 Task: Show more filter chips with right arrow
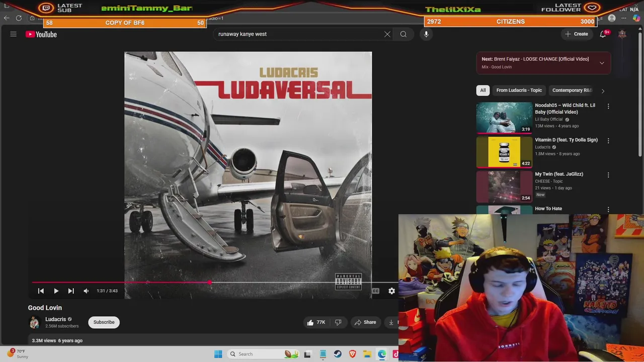tap(603, 90)
